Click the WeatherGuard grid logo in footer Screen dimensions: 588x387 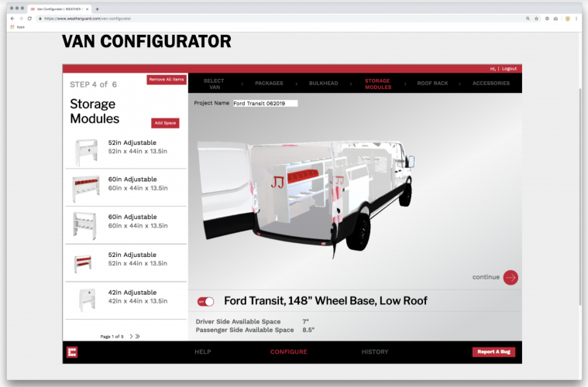[72, 352]
